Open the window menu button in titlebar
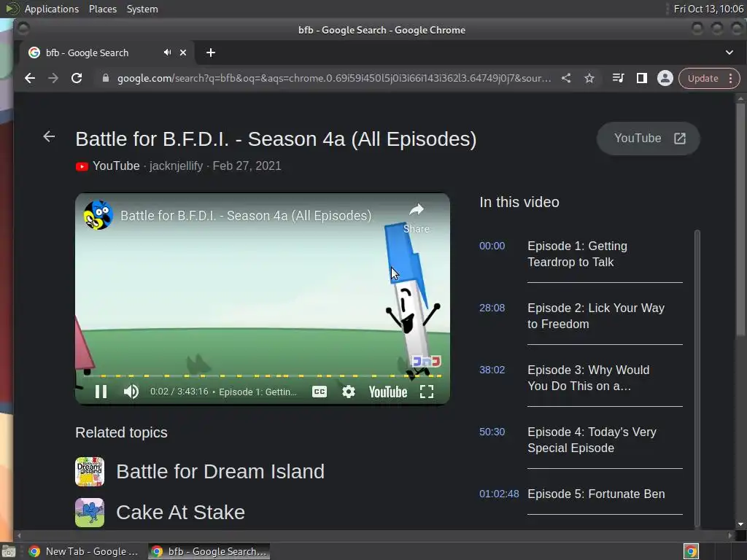Image resolution: width=747 pixels, height=560 pixels. [x=23, y=29]
